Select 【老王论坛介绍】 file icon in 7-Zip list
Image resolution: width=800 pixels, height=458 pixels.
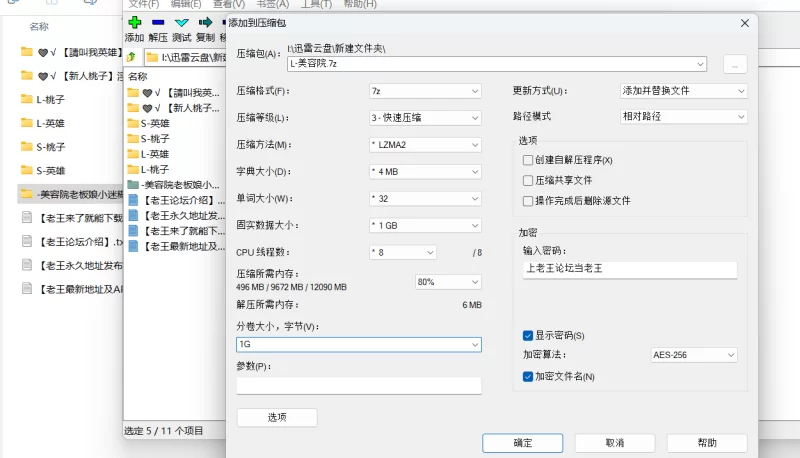[133, 200]
